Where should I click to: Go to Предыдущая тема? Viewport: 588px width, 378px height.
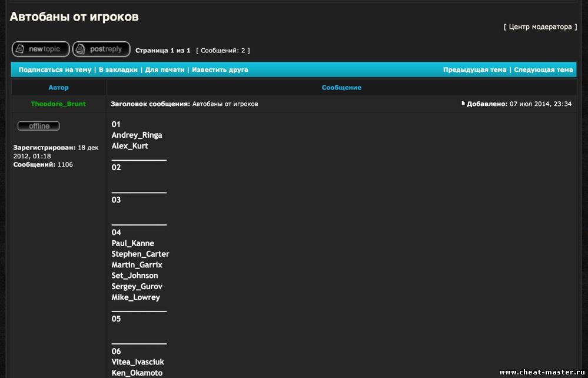(474, 69)
